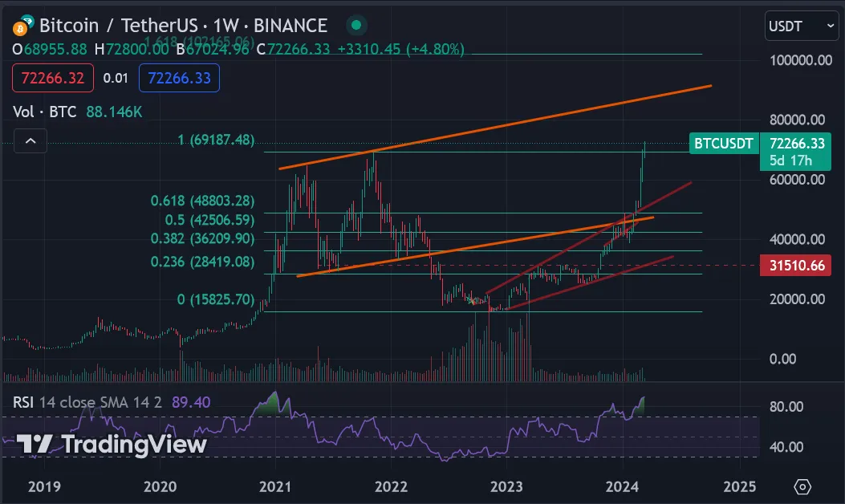845x504 pixels.
Task: Select the Fibonacci 0.236 (28419.08) label
Action: (203, 262)
